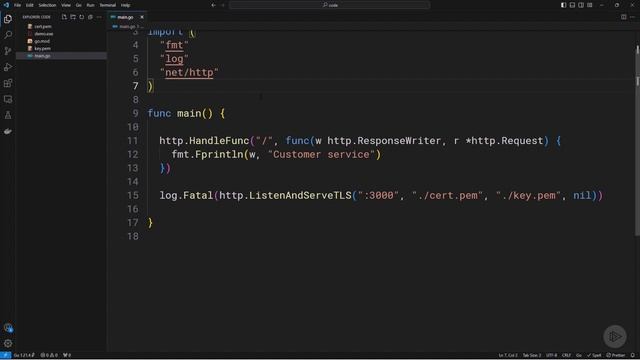The image size is (640, 360).
Task: Select language mode Go in status bar
Action: pos(579,356)
